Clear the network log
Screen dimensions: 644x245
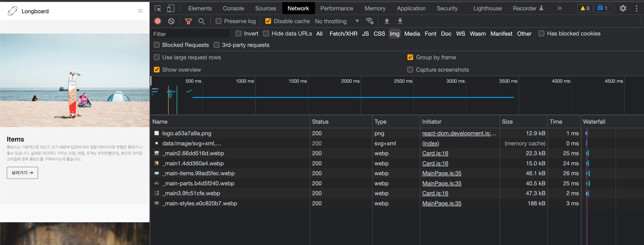[171, 21]
